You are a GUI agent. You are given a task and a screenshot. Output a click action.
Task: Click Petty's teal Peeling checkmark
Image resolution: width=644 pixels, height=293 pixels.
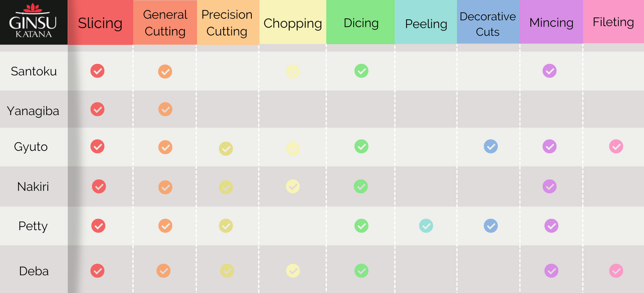[x=426, y=226]
